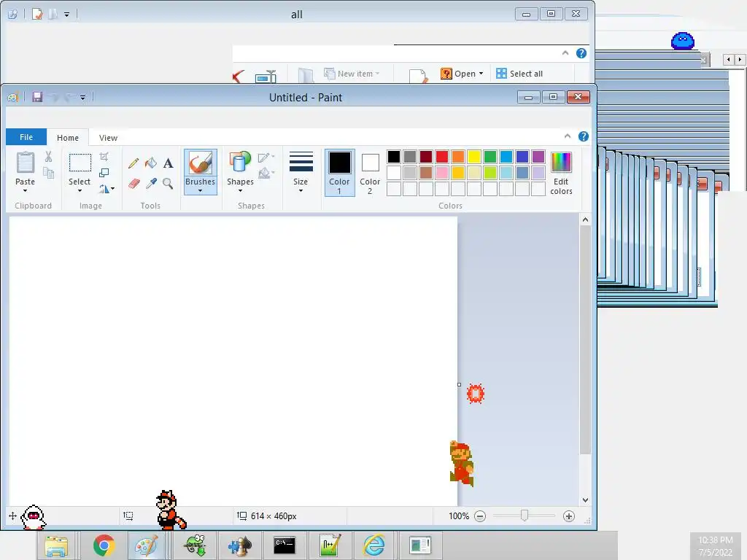The width and height of the screenshot is (747, 560).
Task: Open Paint Help question mark icon
Action: [583, 136]
